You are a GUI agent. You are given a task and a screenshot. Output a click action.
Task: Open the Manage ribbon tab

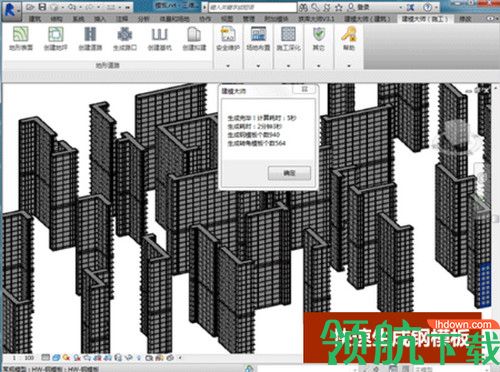249,19
